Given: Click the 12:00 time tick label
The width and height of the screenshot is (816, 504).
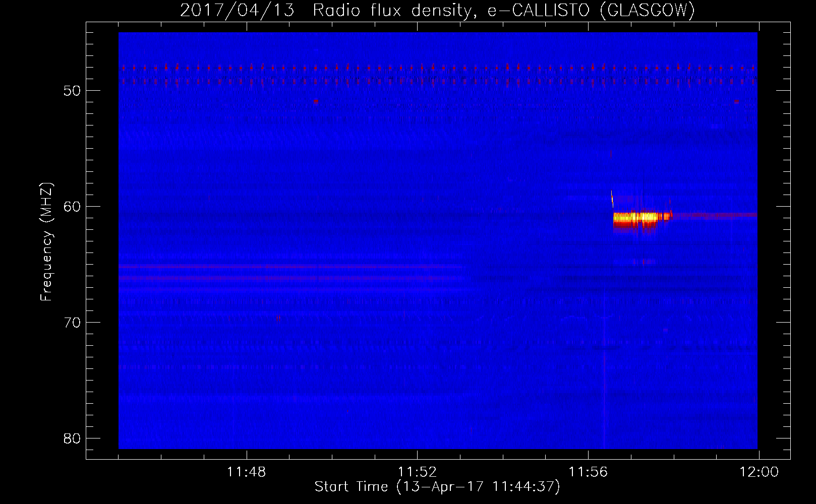Looking at the screenshot, I should coord(759,472).
